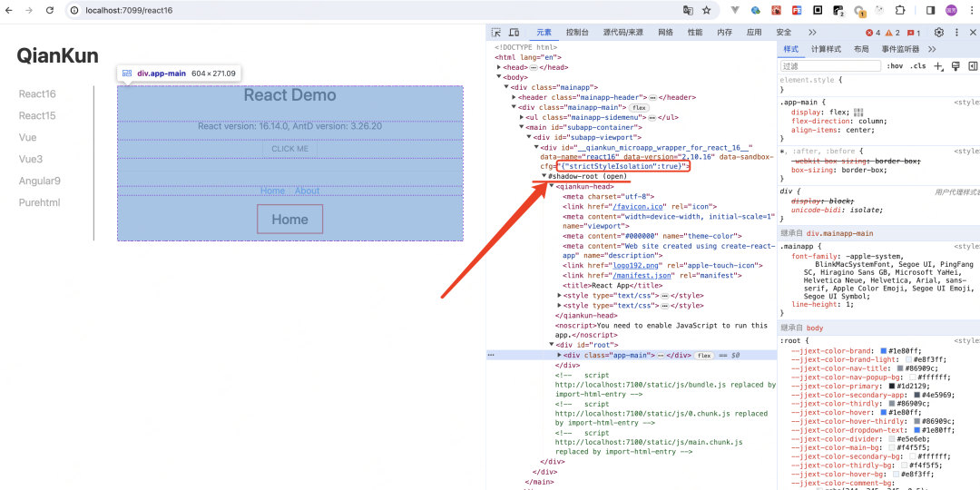Open the 布局 tab
980x490 pixels.
point(861,49)
